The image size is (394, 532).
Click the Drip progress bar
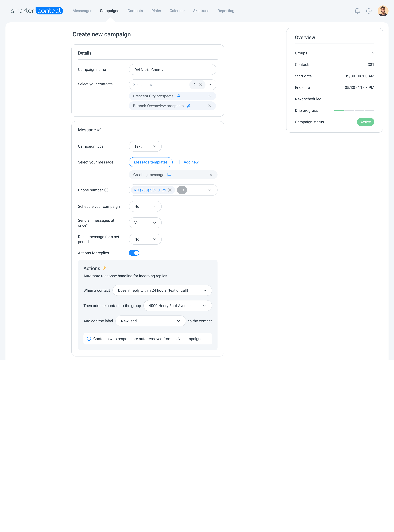coord(354,111)
